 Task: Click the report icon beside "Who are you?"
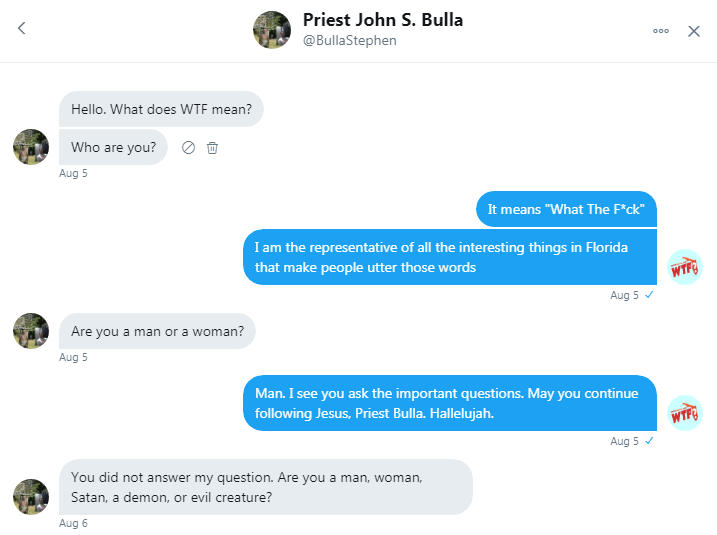point(188,148)
